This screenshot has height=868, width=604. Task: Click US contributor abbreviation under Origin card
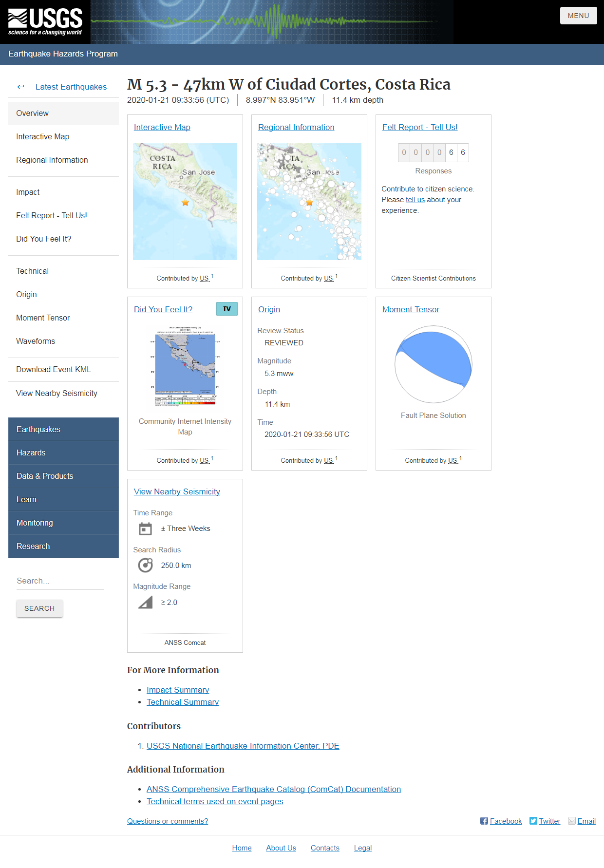tap(329, 460)
